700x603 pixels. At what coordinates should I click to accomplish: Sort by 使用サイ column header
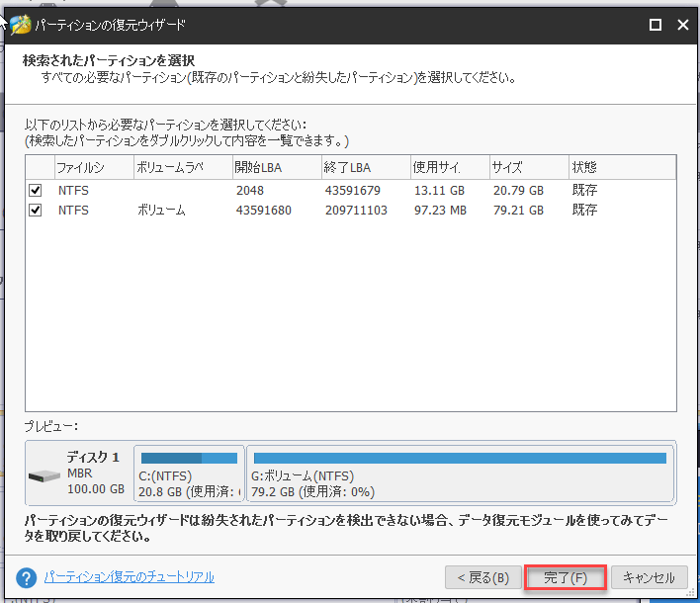pyautogui.click(x=450, y=167)
